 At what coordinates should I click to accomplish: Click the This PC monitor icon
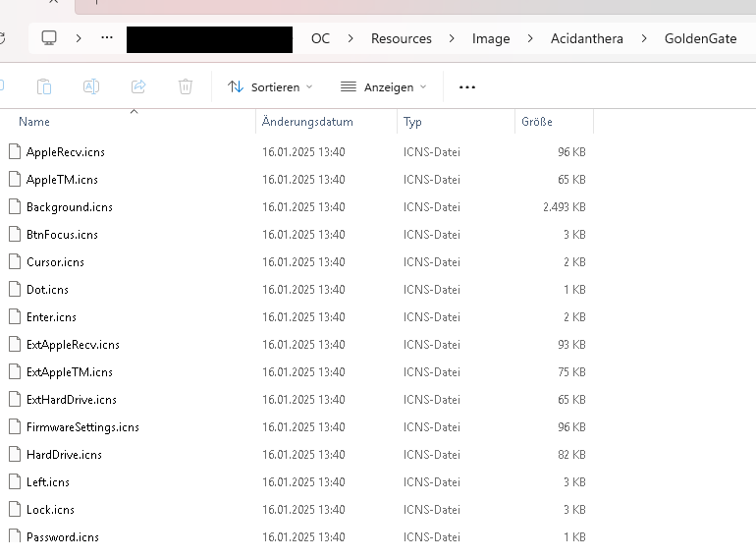[49, 38]
